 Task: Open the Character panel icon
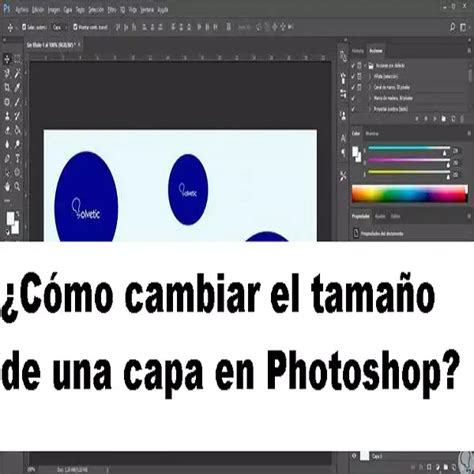click(x=343, y=138)
